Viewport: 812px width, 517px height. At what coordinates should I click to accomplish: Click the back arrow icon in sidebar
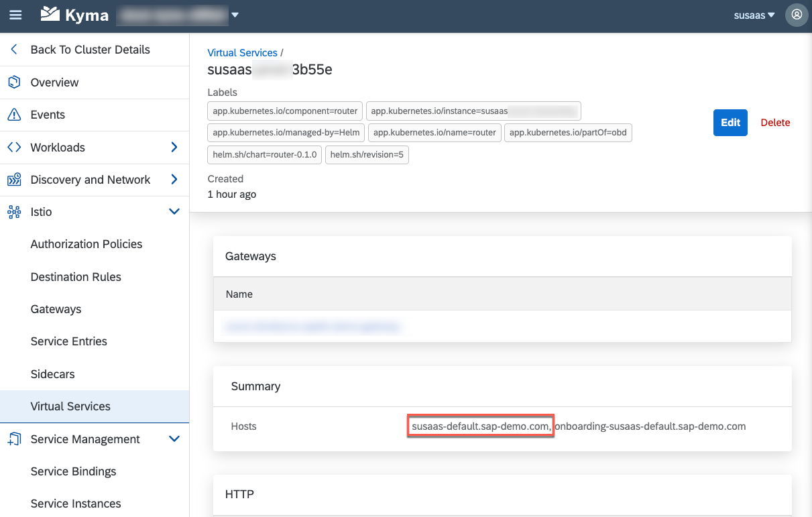[x=13, y=50]
